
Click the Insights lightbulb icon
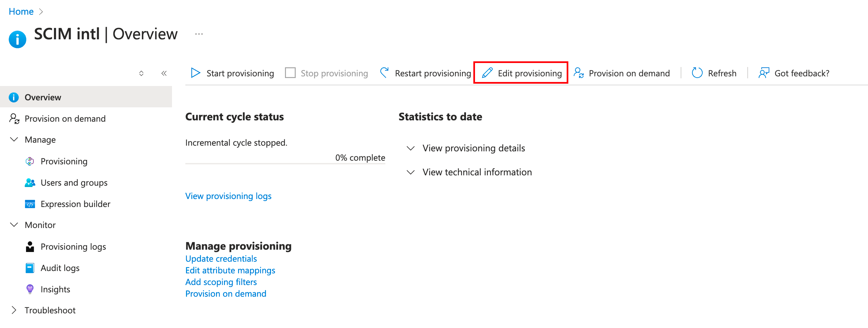tap(30, 289)
